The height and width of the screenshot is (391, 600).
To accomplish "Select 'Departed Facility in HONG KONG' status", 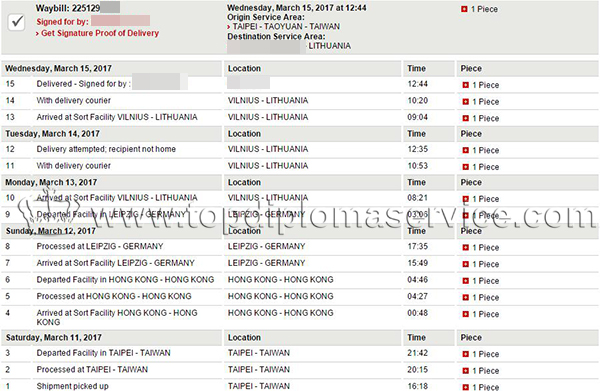I will click(125, 280).
